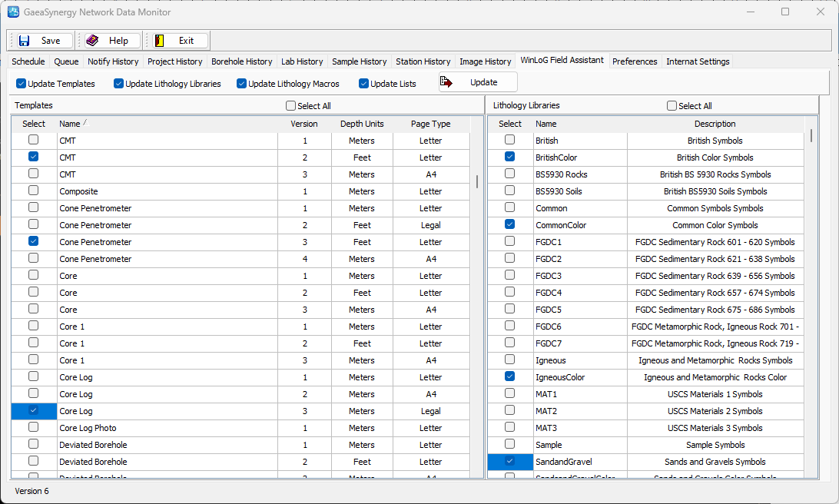Click the Save floppy disk icon

pyautogui.click(x=24, y=41)
